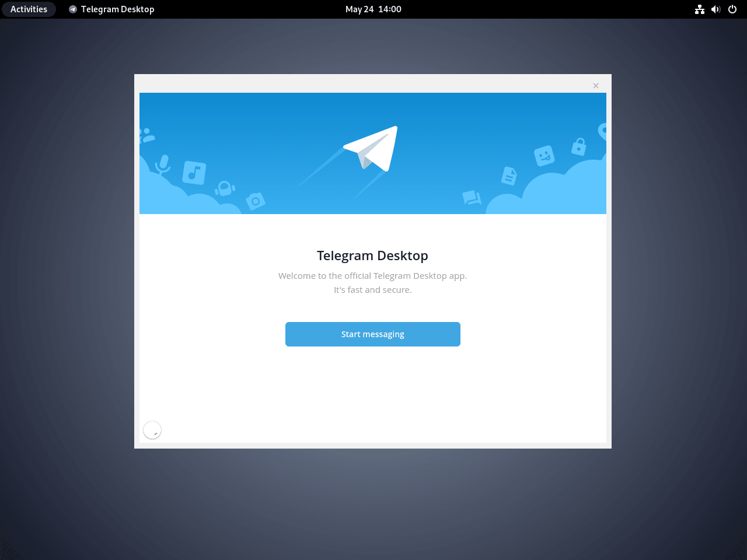Click the Telegram icon in the top bar
This screenshot has height=560, width=747.
click(73, 9)
